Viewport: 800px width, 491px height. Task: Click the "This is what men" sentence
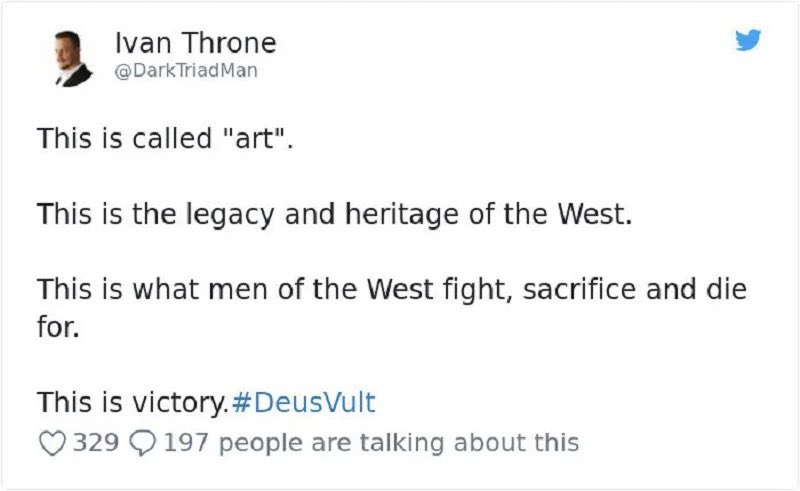pos(392,291)
